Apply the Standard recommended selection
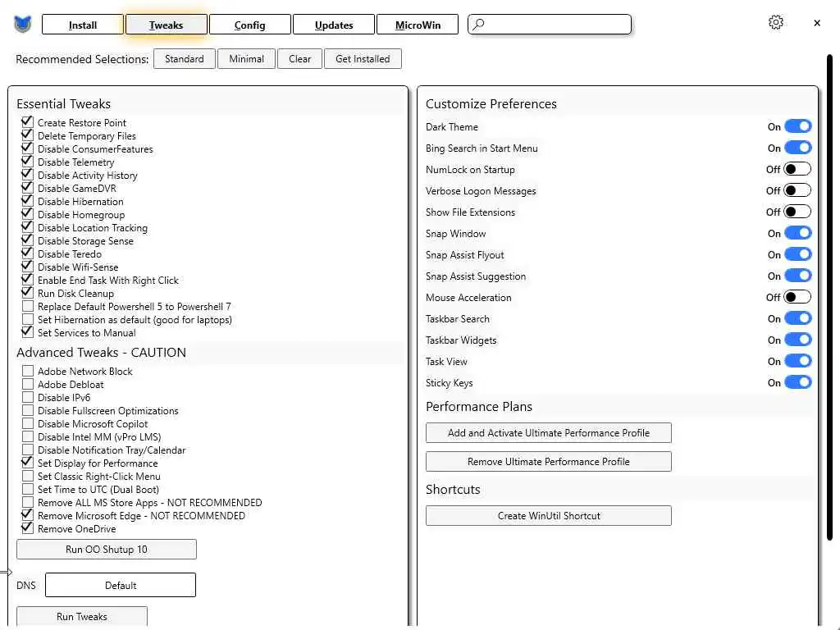Image resolution: width=840 pixels, height=630 pixels. point(185,59)
